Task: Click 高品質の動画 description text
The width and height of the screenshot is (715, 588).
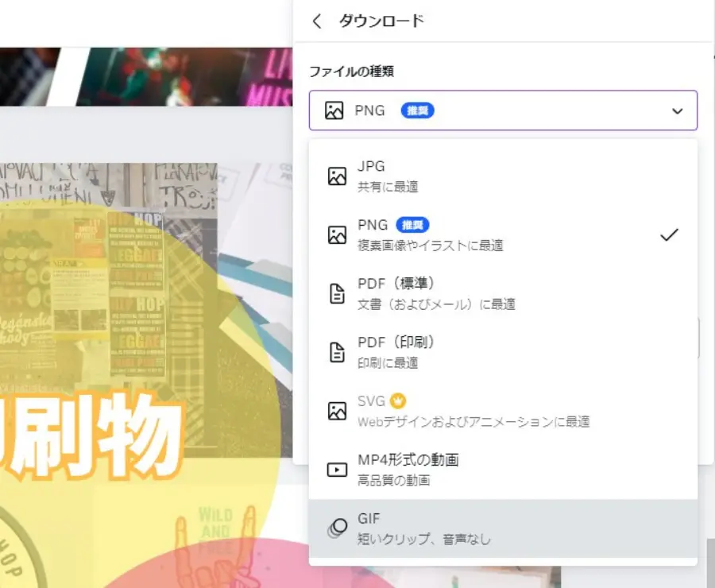Action: point(393,481)
